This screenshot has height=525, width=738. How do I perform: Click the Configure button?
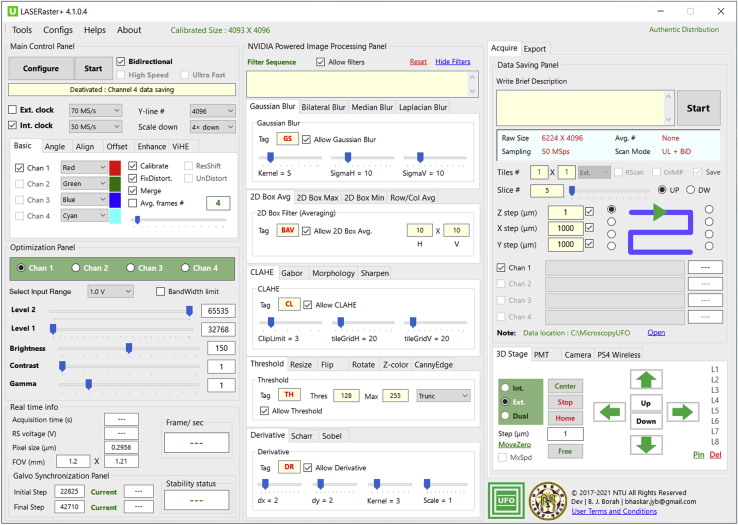41,69
